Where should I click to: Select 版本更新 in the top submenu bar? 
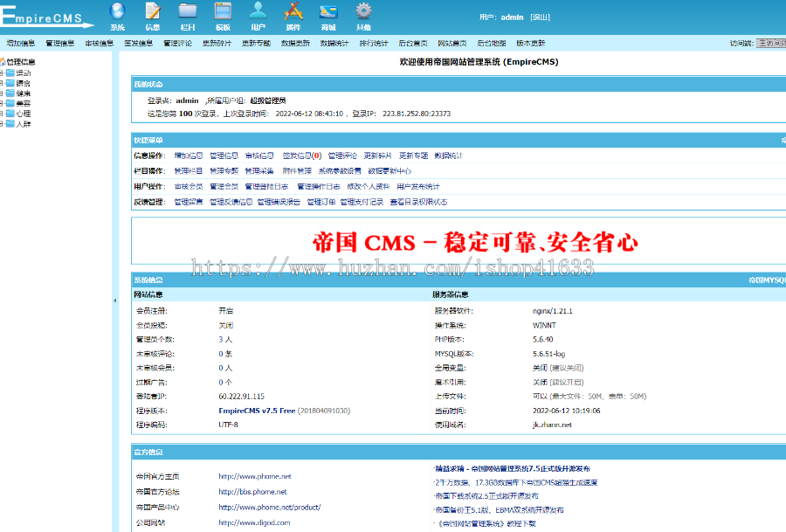[x=530, y=43]
